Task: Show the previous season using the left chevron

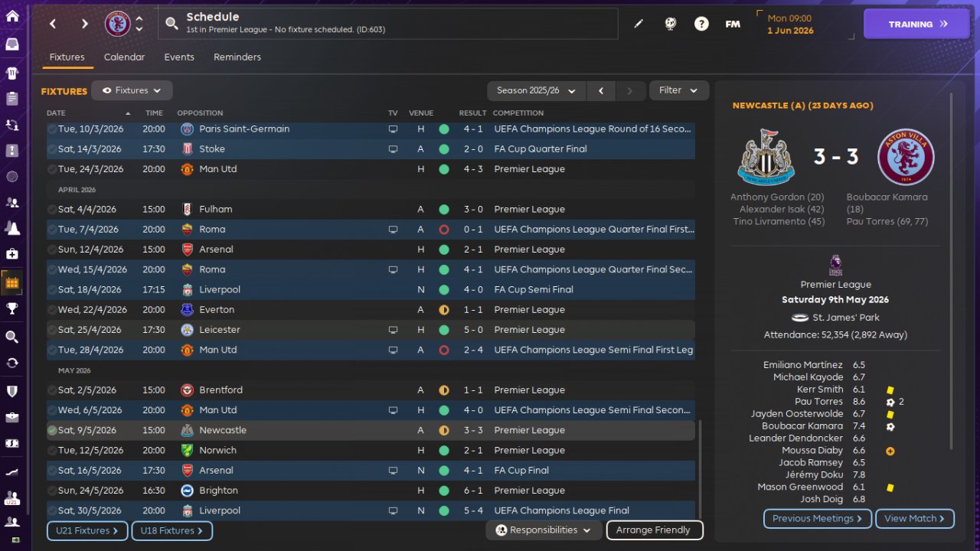Action: coord(601,90)
